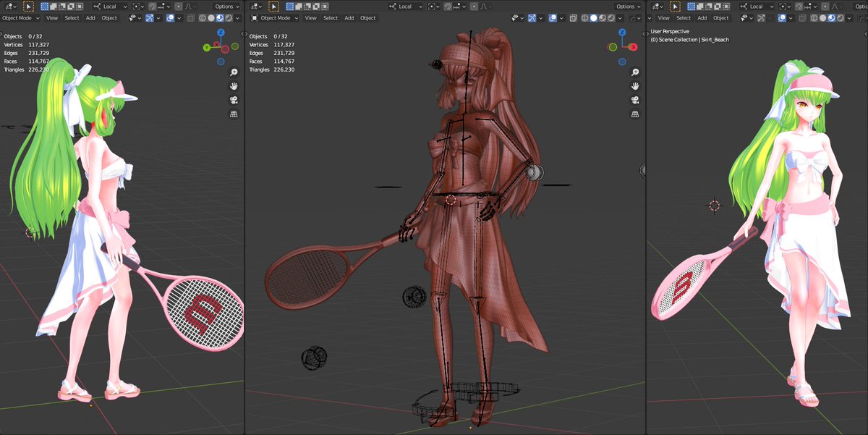Viewport: 868px width, 435px height.
Task: Choose 'subtract selection' mode in middle viewport
Action: pos(307,7)
